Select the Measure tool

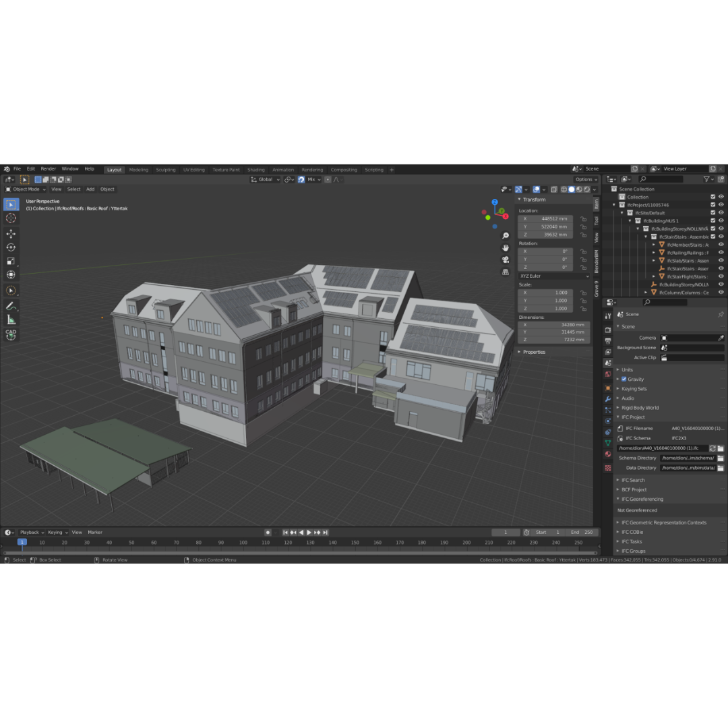point(11,320)
